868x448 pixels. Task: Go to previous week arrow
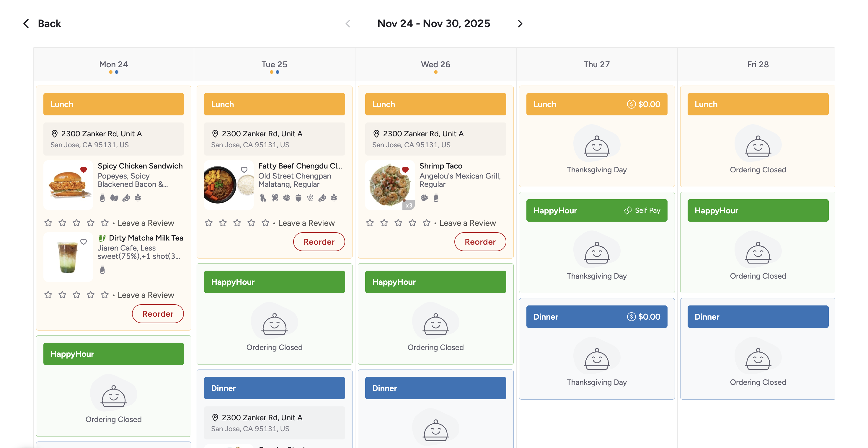point(348,24)
